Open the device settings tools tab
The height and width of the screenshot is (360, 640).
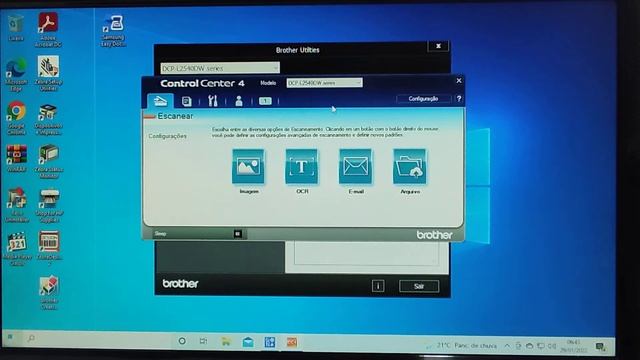213,101
